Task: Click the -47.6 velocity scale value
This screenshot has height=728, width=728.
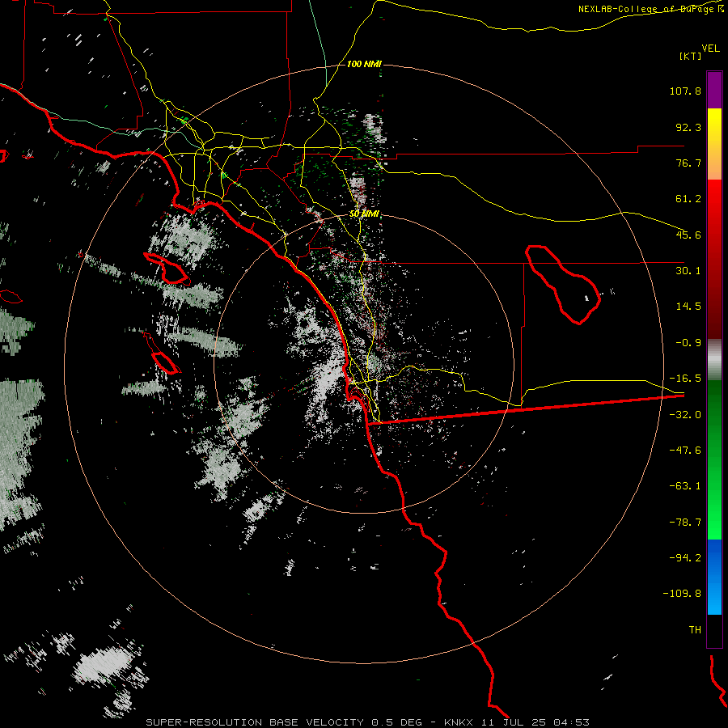Action: click(x=685, y=451)
